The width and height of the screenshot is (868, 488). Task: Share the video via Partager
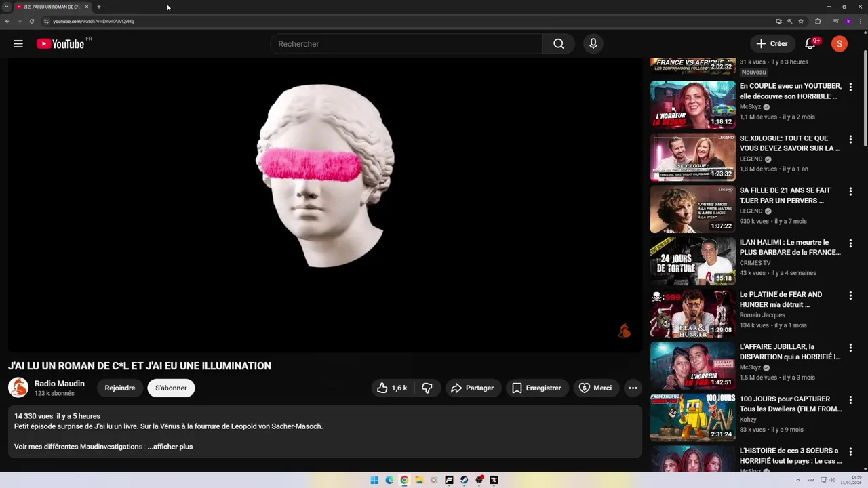472,388
